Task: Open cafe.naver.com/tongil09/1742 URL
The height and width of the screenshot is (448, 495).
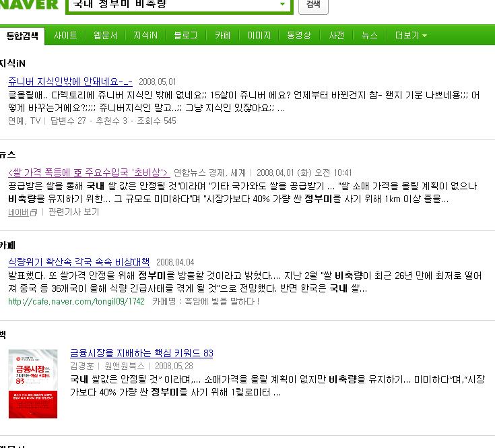Action: pos(76,302)
